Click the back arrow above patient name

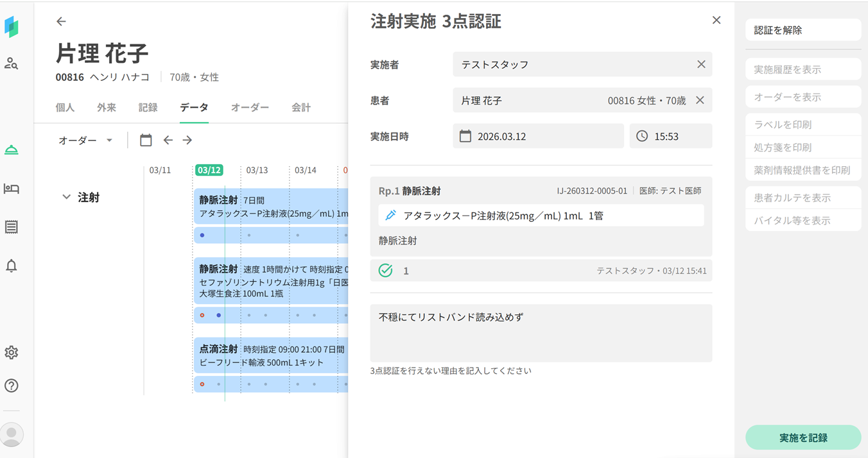pyautogui.click(x=61, y=21)
